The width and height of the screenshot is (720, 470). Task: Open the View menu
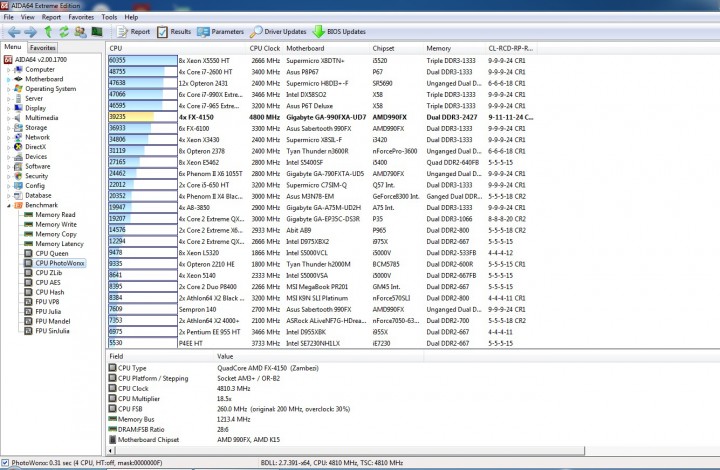point(28,17)
